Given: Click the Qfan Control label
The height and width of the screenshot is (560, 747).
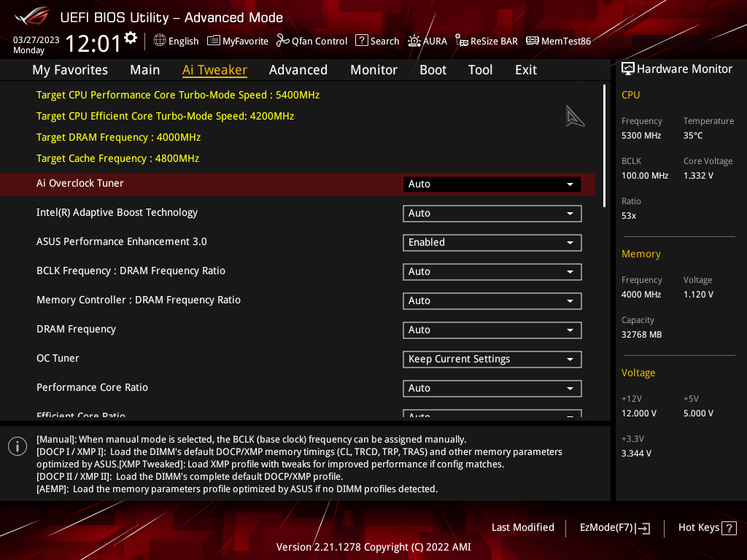Looking at the screenshot, I should tap(320, 41).
